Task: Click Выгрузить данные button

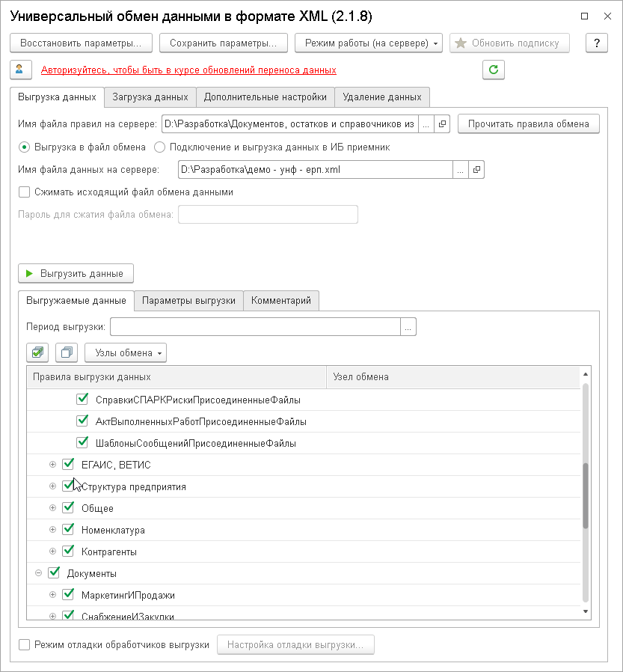Action: click(x=76, y=273)
